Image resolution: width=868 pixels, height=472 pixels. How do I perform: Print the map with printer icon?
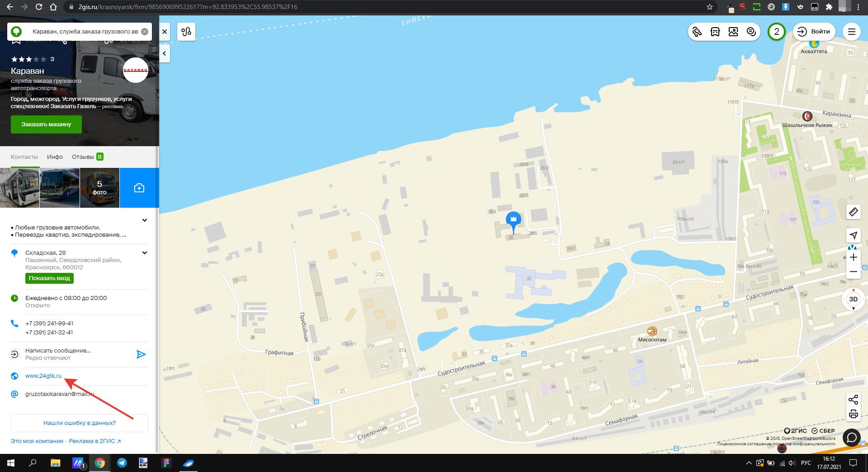pyautogui.click(x=854, y=414)
